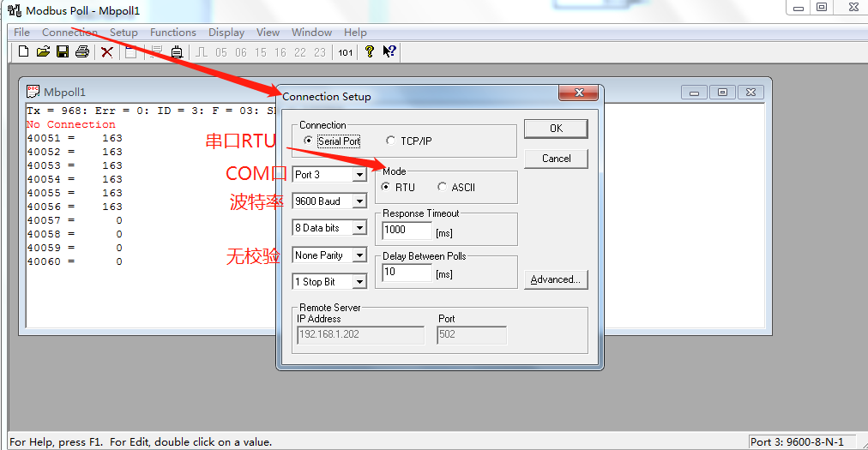Viewport: 868px width, 450px height.
Task: Select register row 40053
Action: [x=75, y=165]
